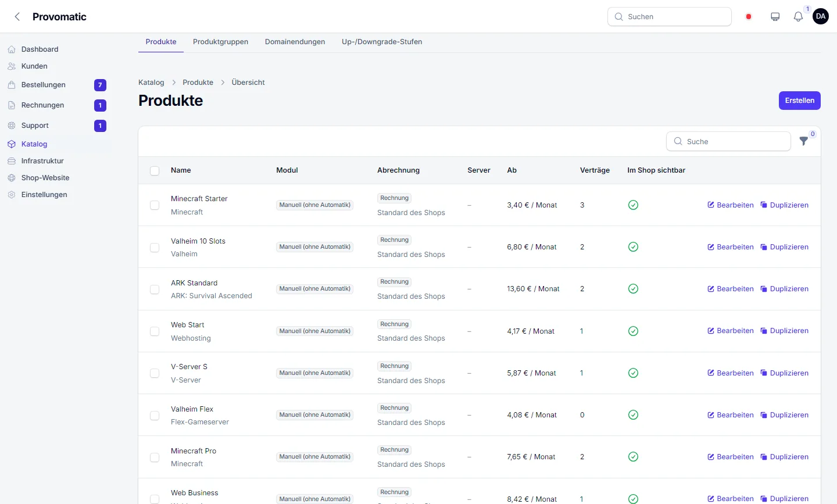837x504 pixels.
Task: Click the Infrastruktur server icon in sidebar
Action: tap(12, 161)
